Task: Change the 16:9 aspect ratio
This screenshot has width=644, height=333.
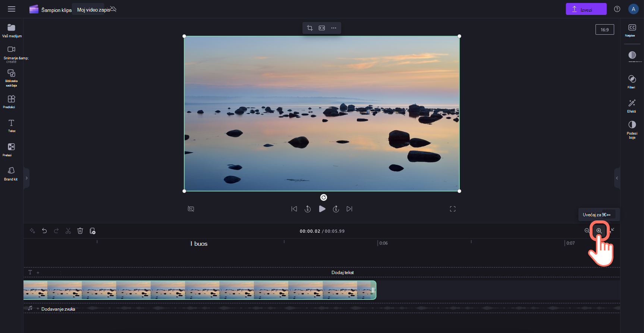Action: [x=604, y=30]
